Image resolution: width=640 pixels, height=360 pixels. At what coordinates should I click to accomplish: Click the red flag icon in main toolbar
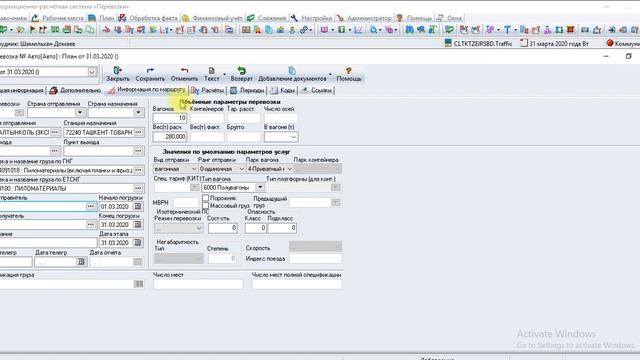tap(32, 30)
